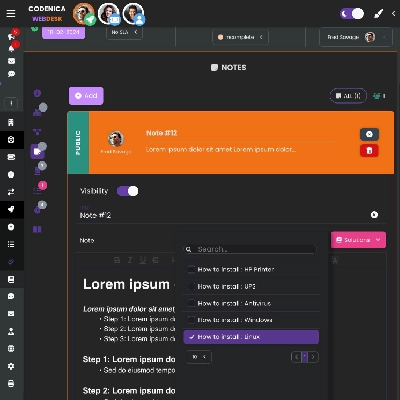Select the documents ticket tab with badge

pos(37,171)
